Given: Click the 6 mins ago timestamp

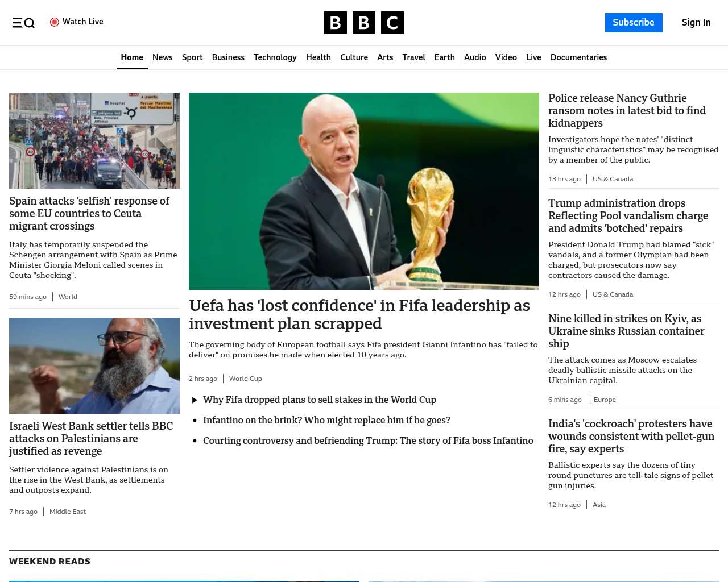Looking at the screenshot, I should click(x=565, y=400).
